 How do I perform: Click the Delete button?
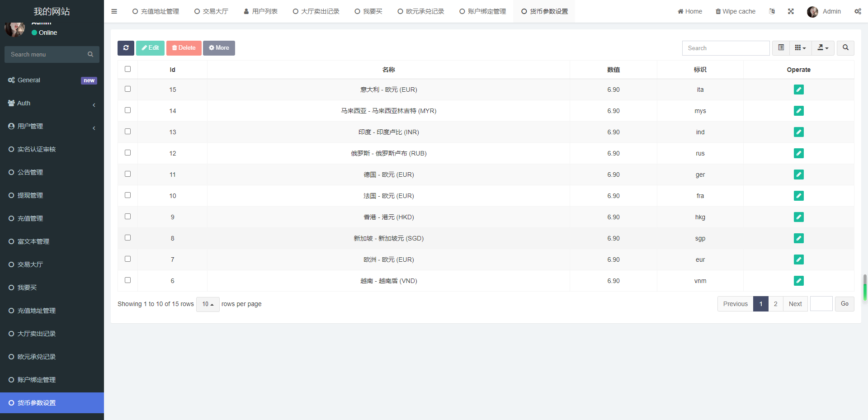tap(184, 48)
